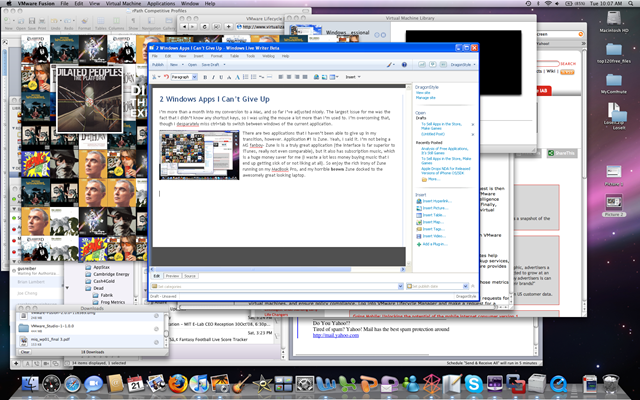Open Address Book from the Dock
Viewport: 640px width, 400px height.
(x=115, y=384)
